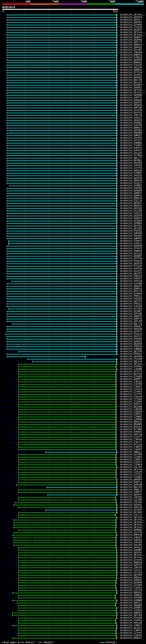Select the UniRef100_C5XSA5 label

point(131,359)
